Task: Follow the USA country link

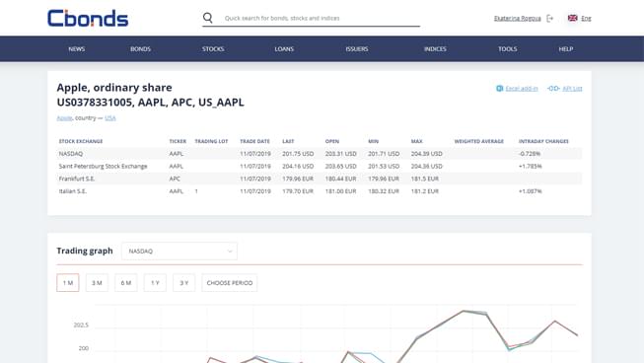Action: tap(110, 117)
